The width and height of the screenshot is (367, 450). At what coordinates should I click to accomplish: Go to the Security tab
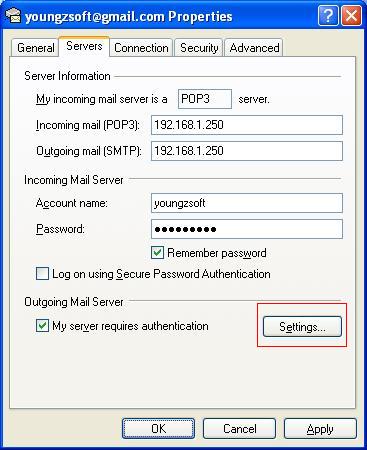tap(199, 48)
